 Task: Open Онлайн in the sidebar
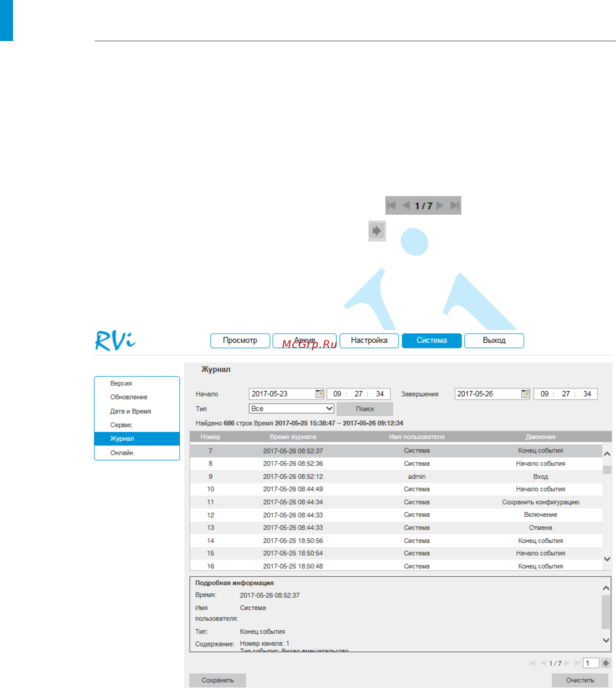[137, 453]
